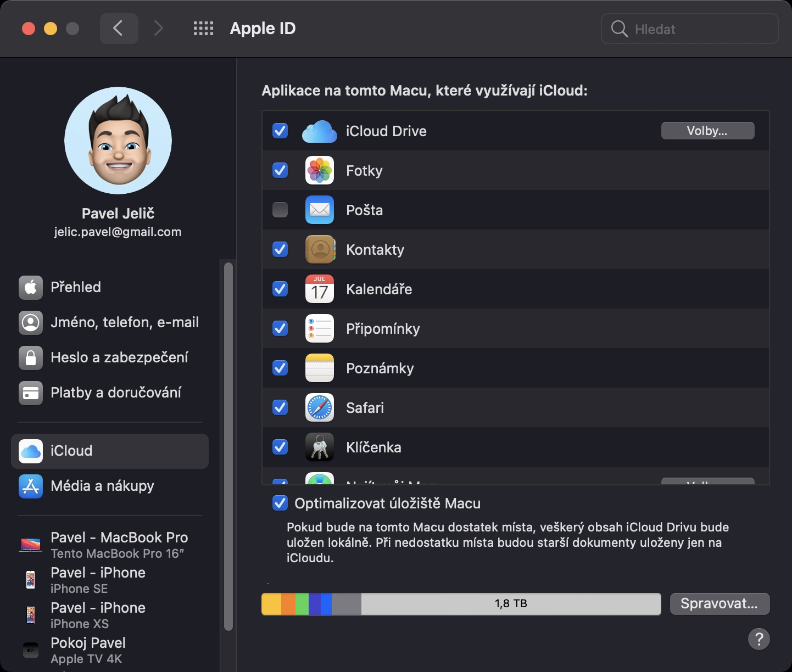Uncheck the iCloud Drive checkbox
792x672 pixels.
(x=280, y=131)
